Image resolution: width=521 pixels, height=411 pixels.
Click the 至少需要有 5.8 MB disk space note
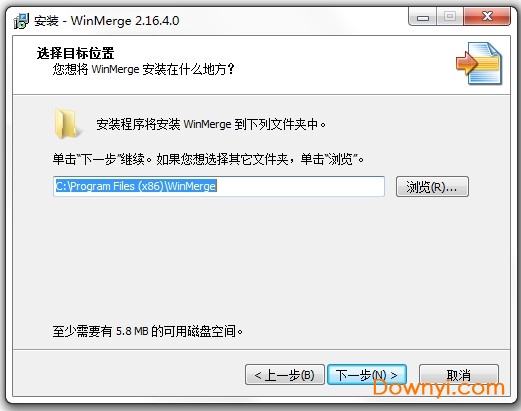148,331
